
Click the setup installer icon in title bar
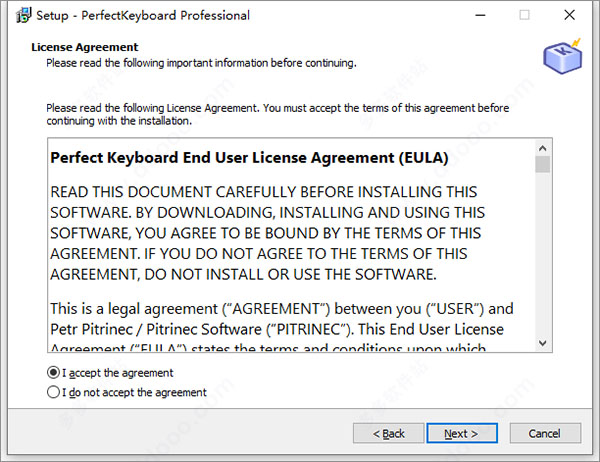click(23, 15)
